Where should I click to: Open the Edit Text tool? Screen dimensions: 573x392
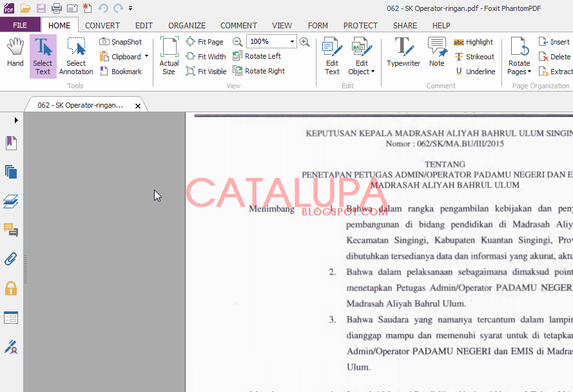pyautogui.click(x=332, y=56)
